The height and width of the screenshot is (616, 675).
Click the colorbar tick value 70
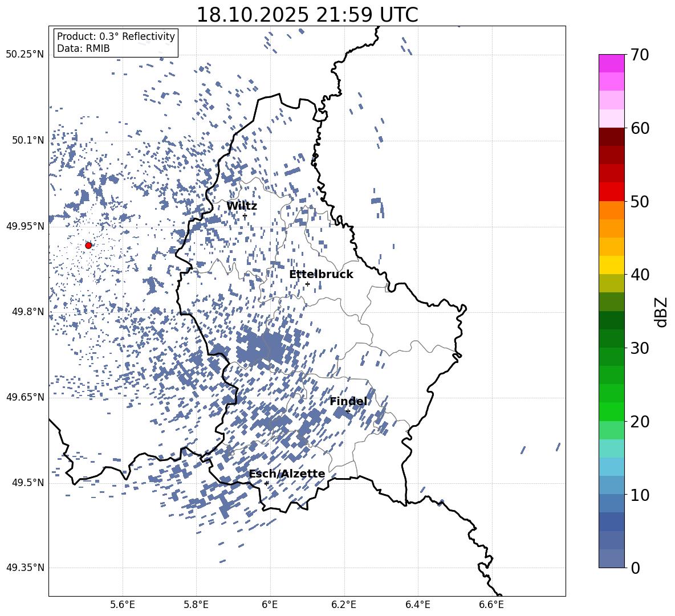(x=640, y=55)
